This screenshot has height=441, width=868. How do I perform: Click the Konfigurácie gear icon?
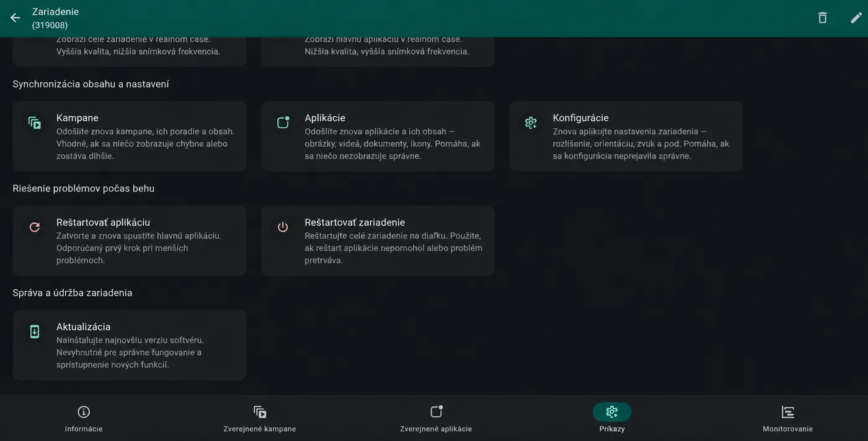(x=531, y=123)
